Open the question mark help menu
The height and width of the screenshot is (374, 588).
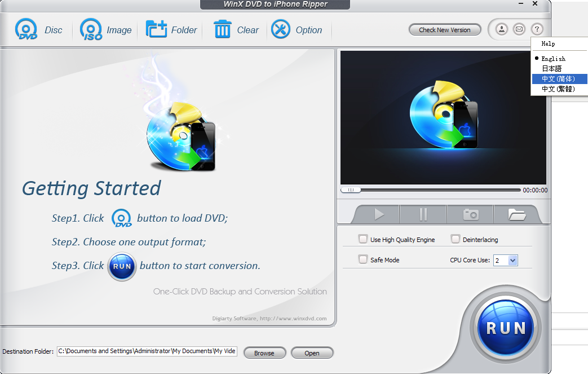pos(537,29)
